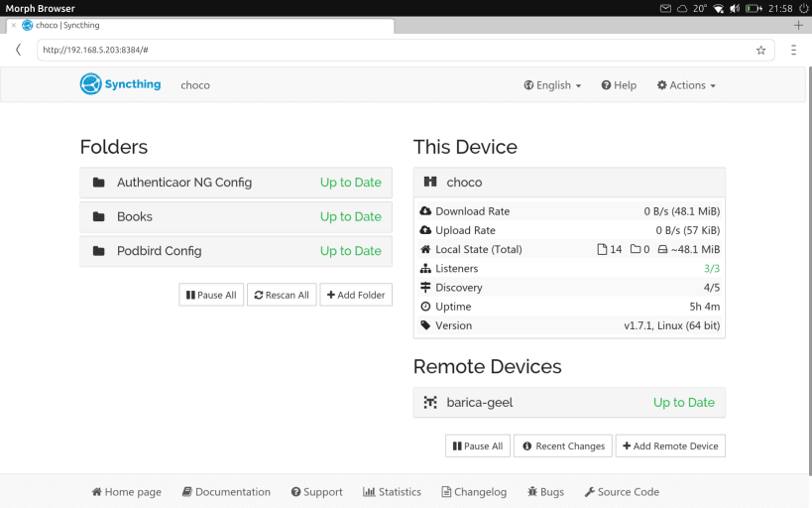The image size is (812, 508).
Task: Click the choco device identicon
Action: 430,182
